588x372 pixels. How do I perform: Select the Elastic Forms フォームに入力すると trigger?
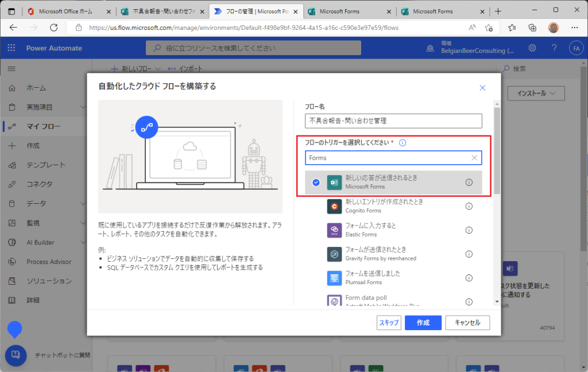pos(393,230)
